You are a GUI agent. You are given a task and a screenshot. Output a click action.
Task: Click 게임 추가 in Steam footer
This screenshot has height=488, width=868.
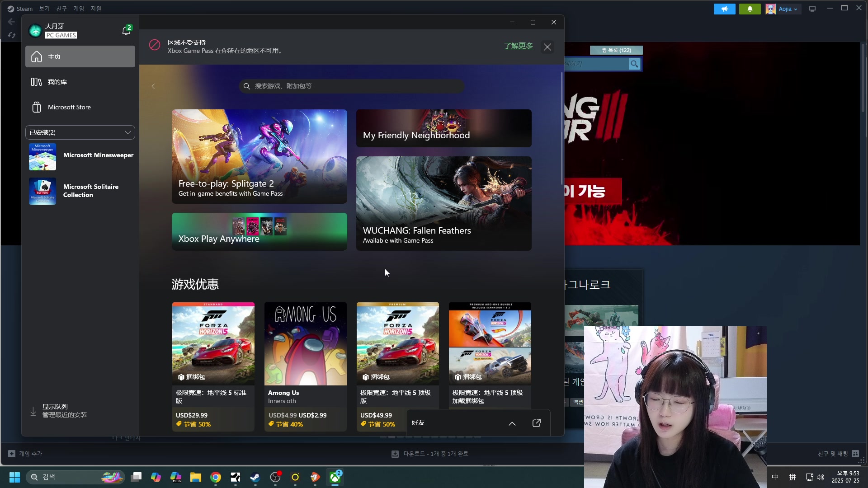click(25, 454)
